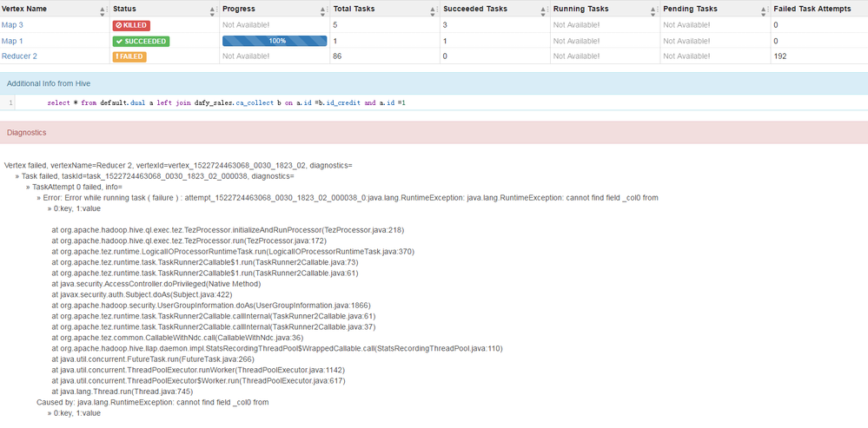Click the Failed Task Attempts column header
Viewport: 868px width, 428px height.
[812, 9]
